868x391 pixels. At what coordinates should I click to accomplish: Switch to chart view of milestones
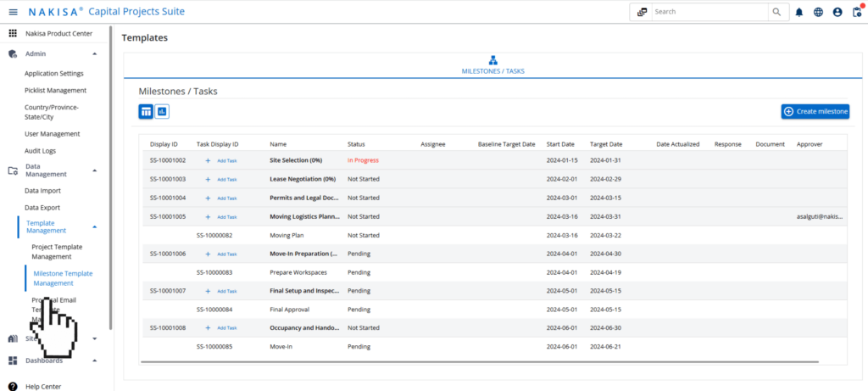[162, 111]
